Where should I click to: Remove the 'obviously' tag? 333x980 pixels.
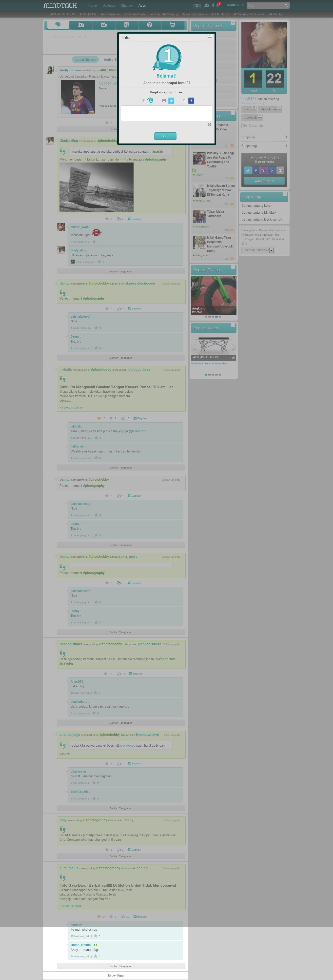click(260, 115)
